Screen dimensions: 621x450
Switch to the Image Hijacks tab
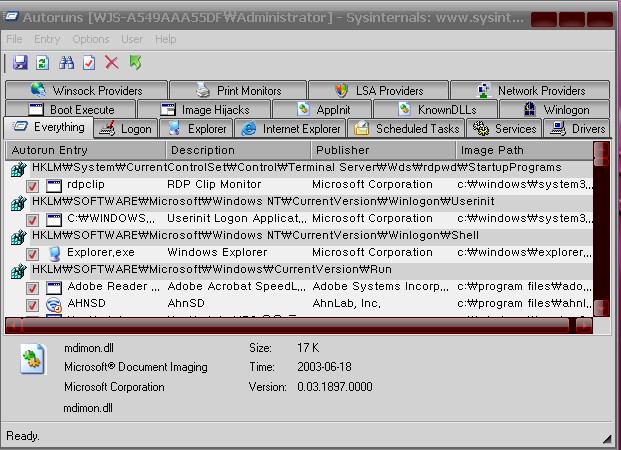(204, 109)
